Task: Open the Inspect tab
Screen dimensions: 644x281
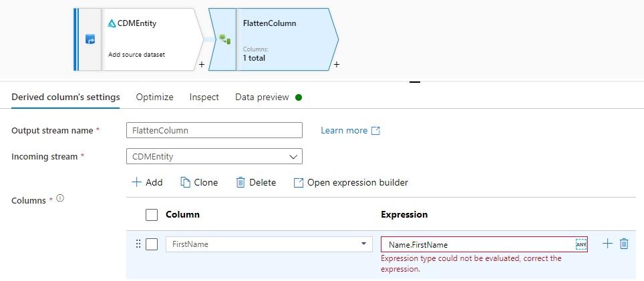Action: (204, 97)
